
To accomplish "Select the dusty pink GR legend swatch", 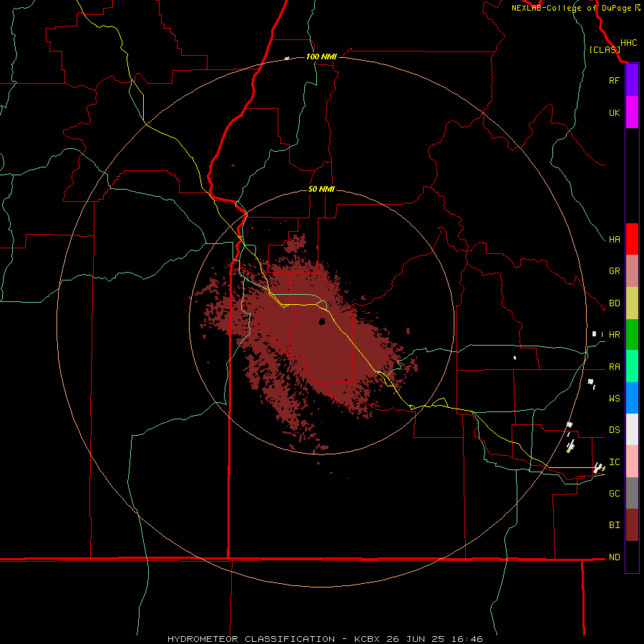I will pos(632,271).
